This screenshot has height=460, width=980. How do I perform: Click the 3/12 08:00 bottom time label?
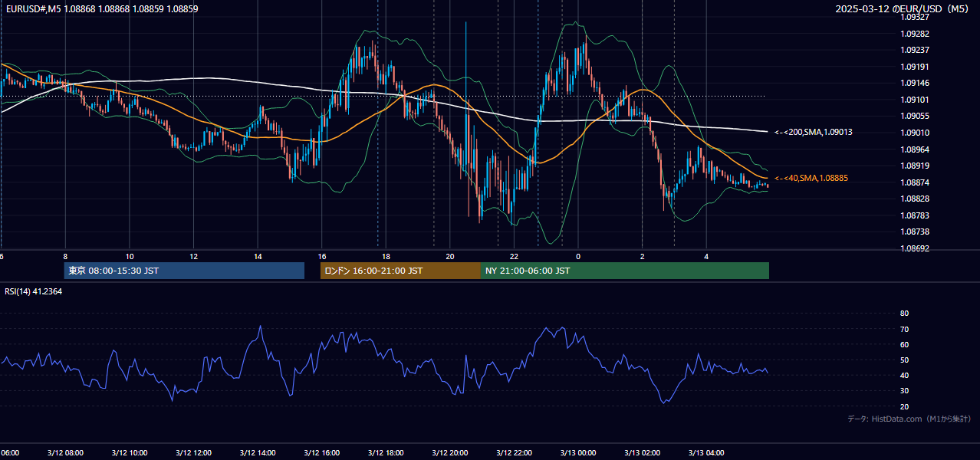point(65,453)
